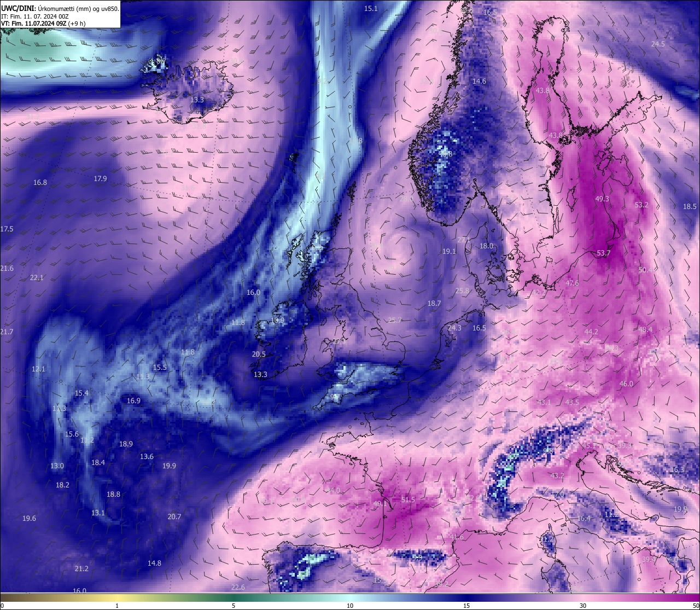Click the 1 tick on color scale

coord(117,606)
